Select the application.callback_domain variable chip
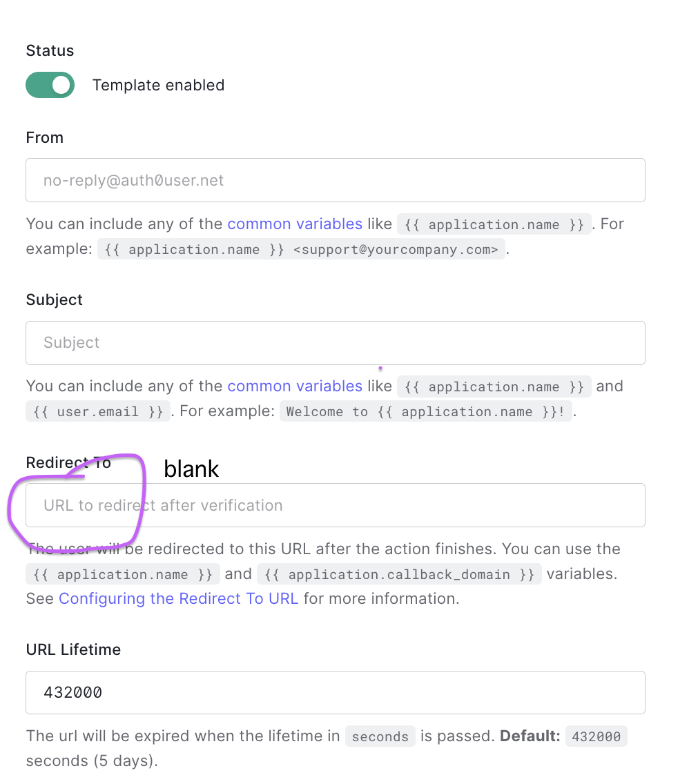Screen dimensions: 689x784 coord(399,574)
